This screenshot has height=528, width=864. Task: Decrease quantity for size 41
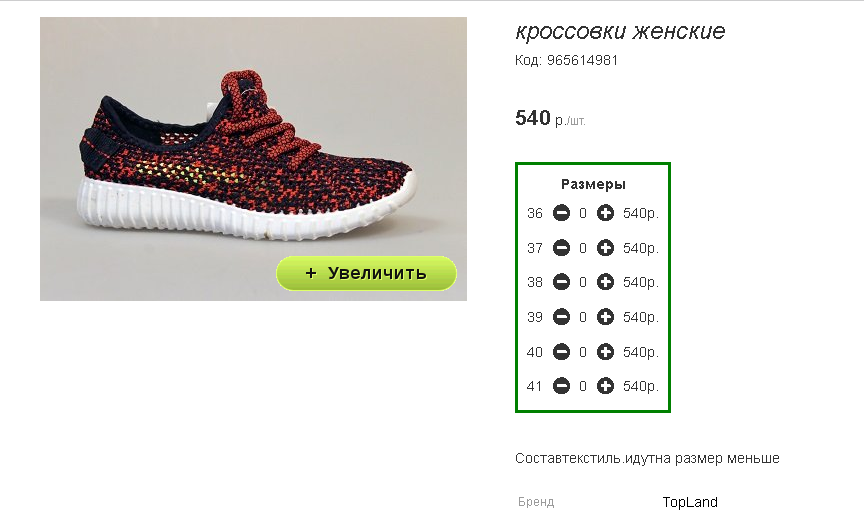pos(561,386)
